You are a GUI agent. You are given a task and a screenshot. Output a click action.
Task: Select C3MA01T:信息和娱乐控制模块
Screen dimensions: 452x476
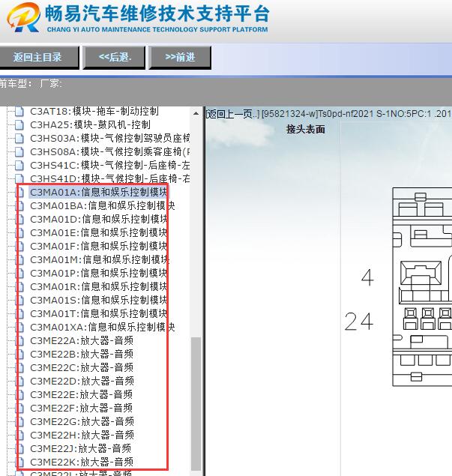pos(98,313)
